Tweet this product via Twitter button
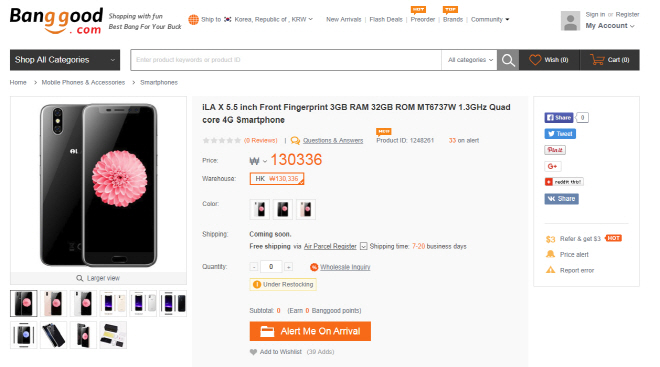The height and width of the screenshot is (367, 660). pos(560,134)
